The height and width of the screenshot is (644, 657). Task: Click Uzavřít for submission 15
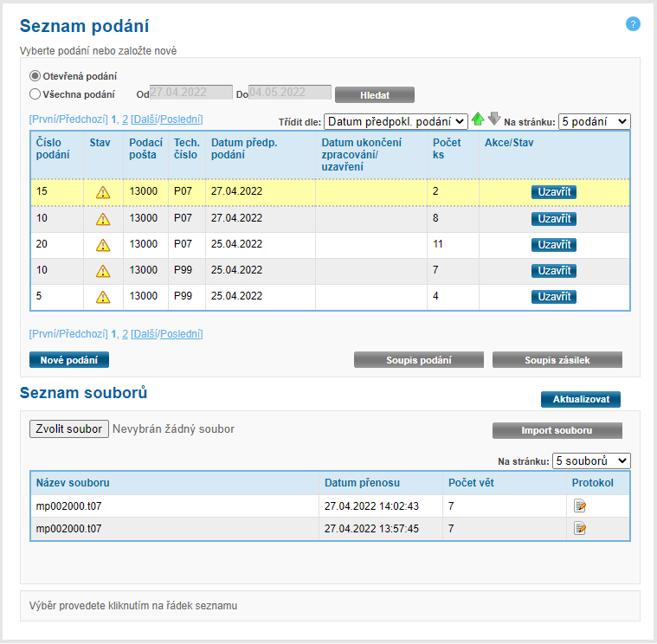click(553, 192)
